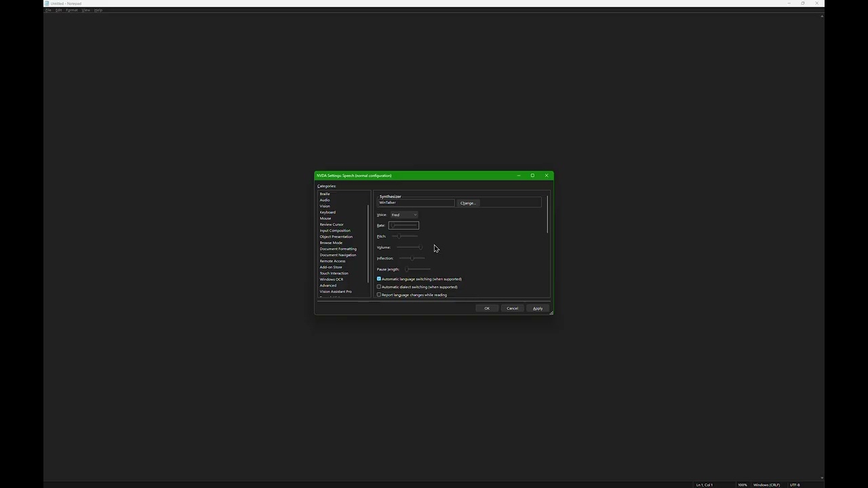Select the Object Presentation category
Image resolution: width=868 pixels, height=488 pixels.
click(x=336, y=237)
